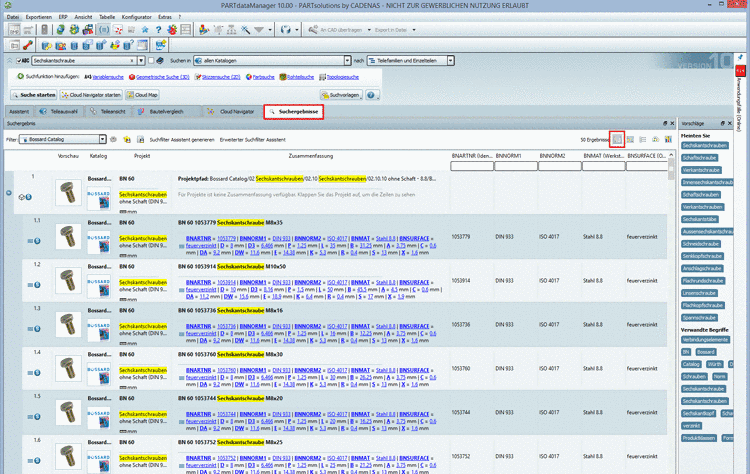This screenshot has height=474, width=750.
Task: Click the red-highlighted results view icon
Action: coord(619,139)
